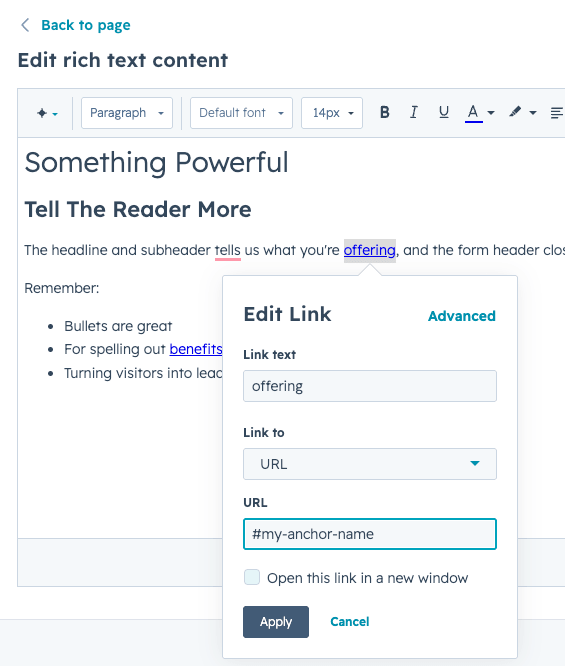Click the Link text input field
The image size is (565, 666).
coord(370,386)
